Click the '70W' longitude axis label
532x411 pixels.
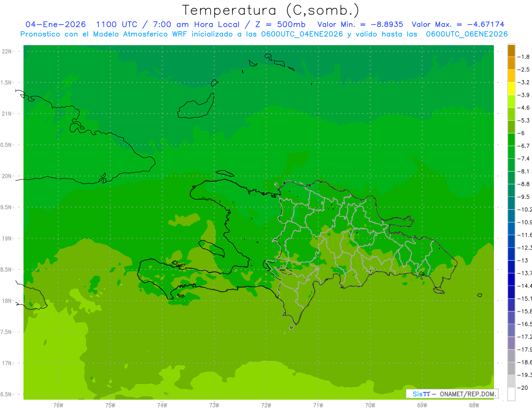[x=370, y=405]
